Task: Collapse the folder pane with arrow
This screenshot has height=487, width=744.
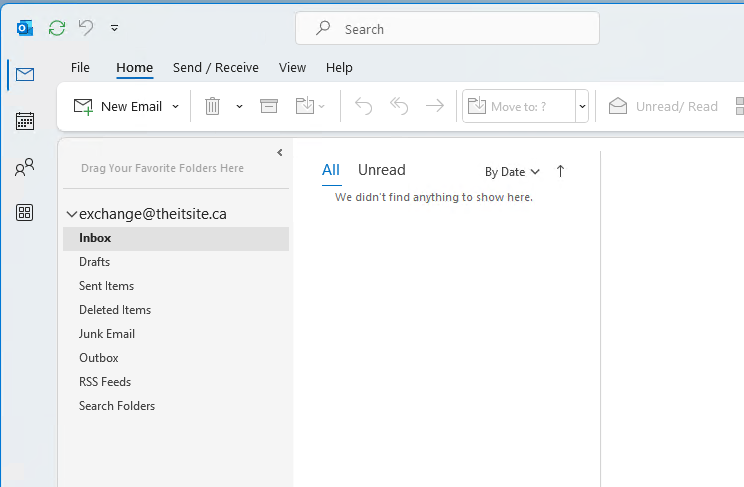Action: (x=279, y=152)
